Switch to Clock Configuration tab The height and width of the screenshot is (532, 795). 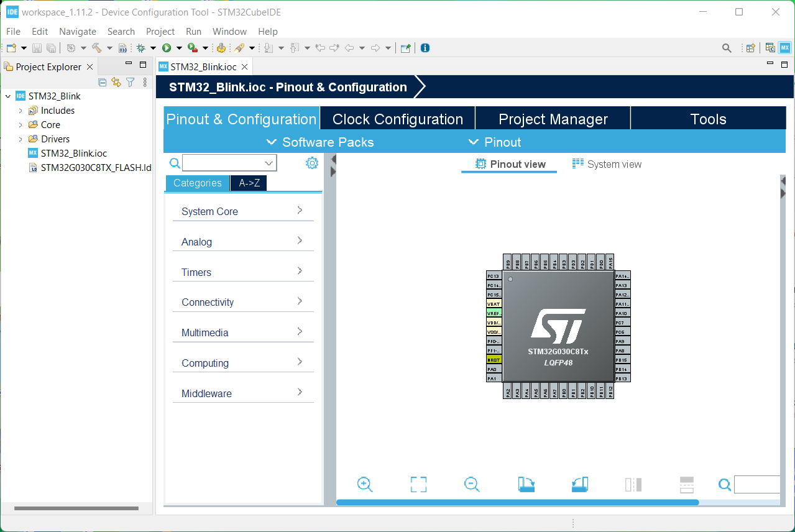pos(398,119)
